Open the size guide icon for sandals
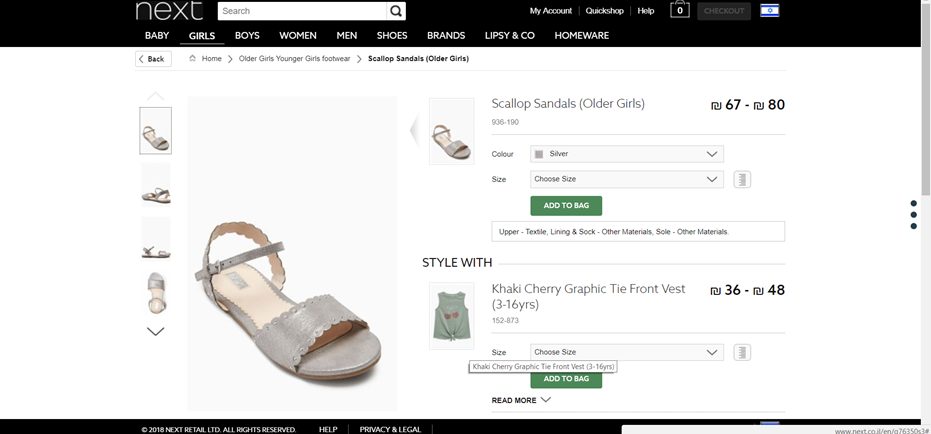 coord(742,180)
